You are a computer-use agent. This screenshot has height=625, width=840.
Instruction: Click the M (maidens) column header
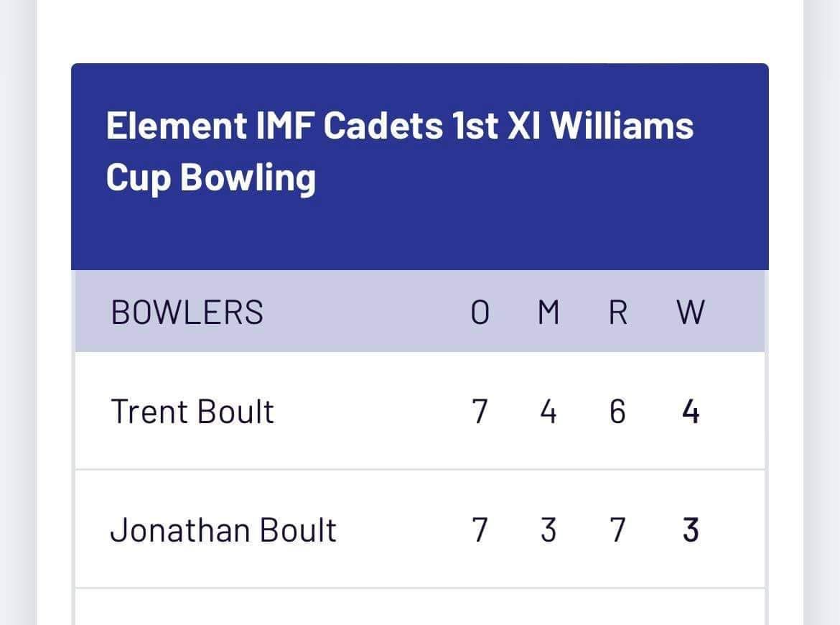pos(549,312)
